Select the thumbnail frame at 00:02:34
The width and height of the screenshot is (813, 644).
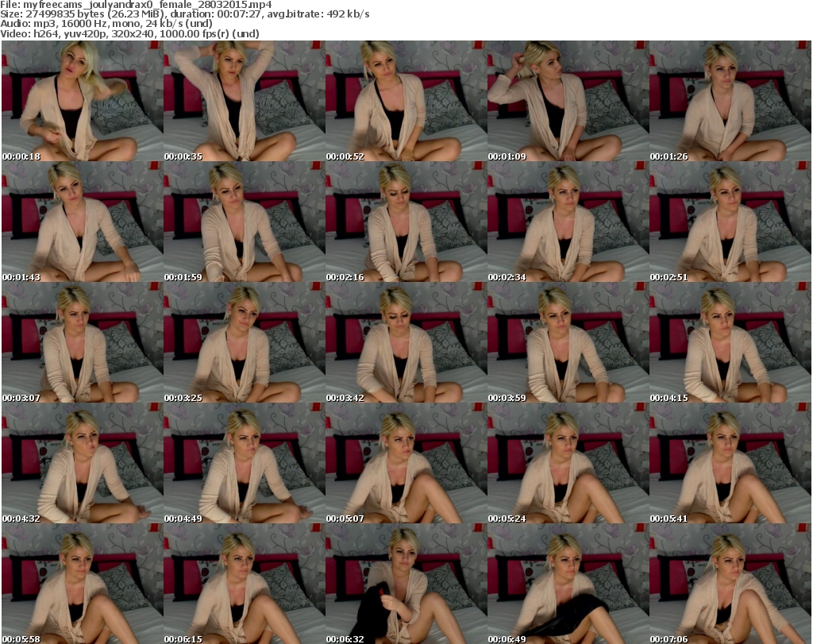(568, 222)
